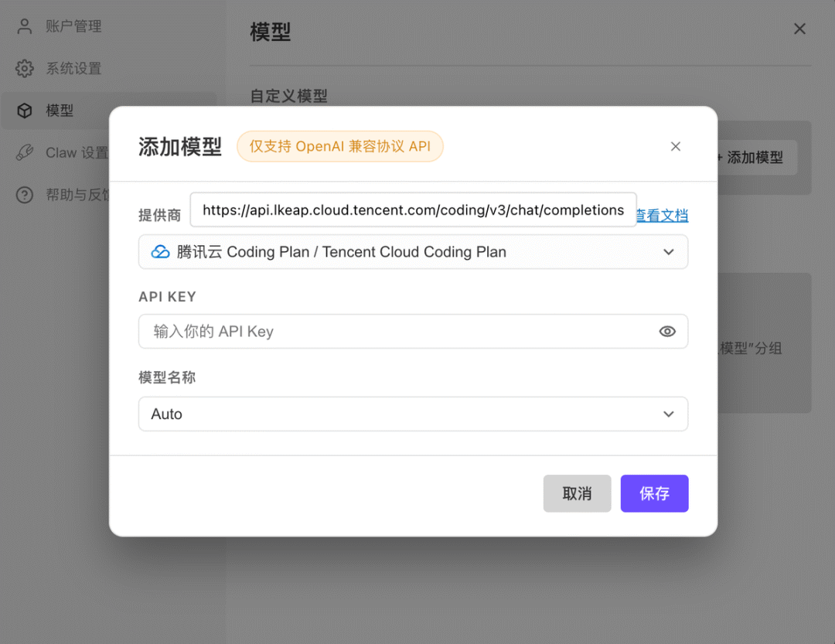Click the API KEY label
Viewport: 835px width, 644px height.
[x=167, y=297]
